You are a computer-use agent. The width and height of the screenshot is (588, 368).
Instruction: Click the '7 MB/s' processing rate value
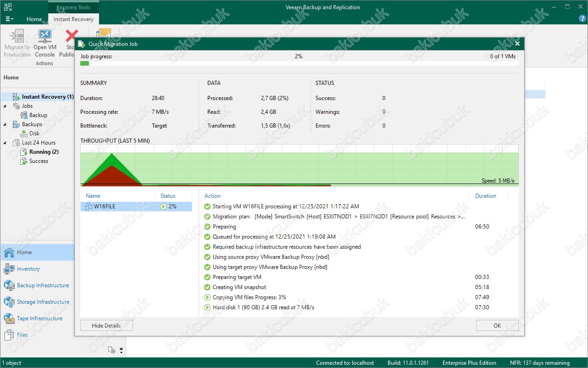click(x=161, y=112)
